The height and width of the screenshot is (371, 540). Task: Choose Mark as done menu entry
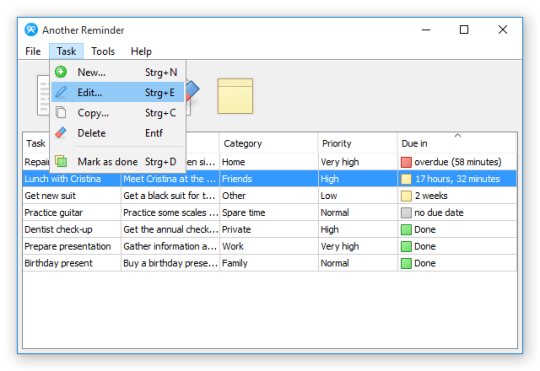point(117,162)
